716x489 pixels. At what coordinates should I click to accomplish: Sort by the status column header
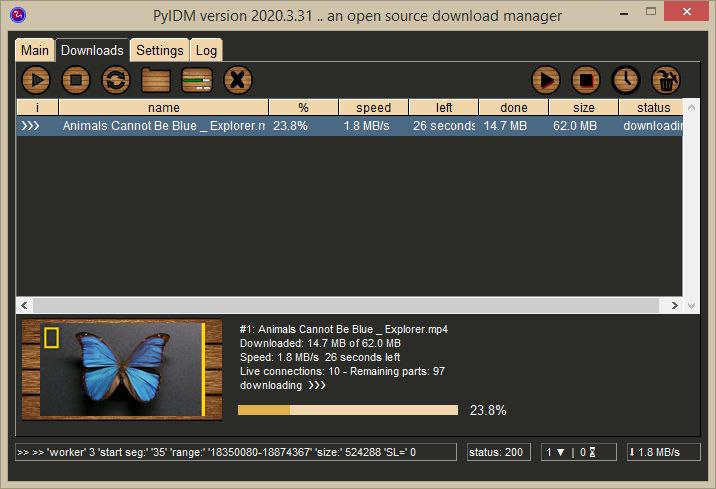[651, 107]
